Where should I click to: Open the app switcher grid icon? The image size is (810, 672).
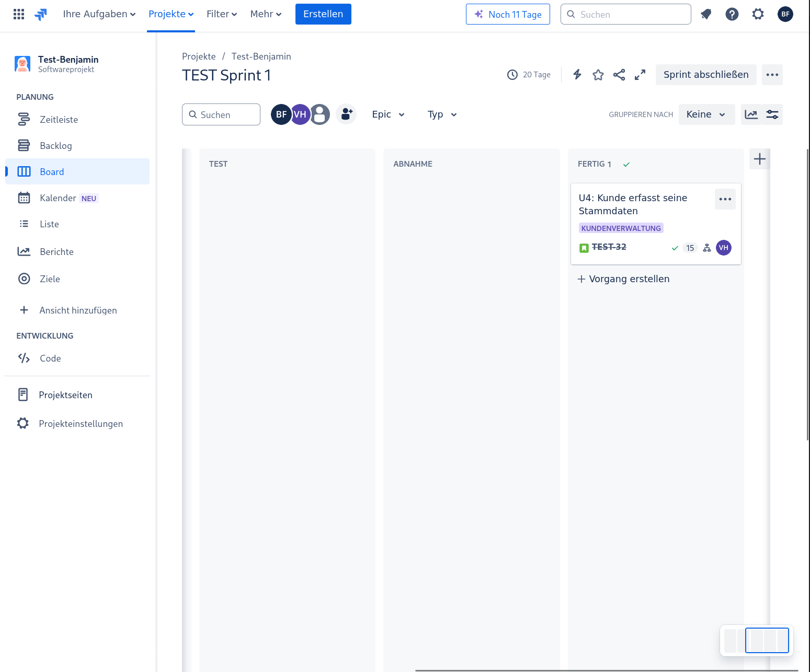19,14
